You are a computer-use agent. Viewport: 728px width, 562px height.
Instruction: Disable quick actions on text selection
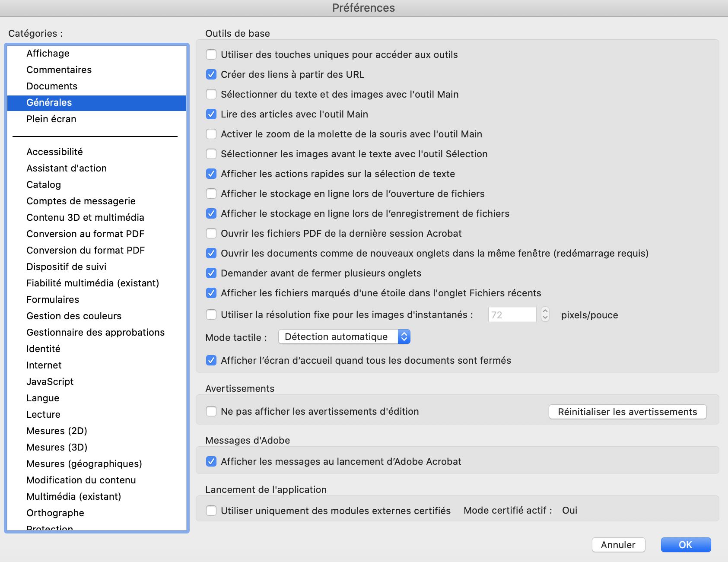pos(211,174)
